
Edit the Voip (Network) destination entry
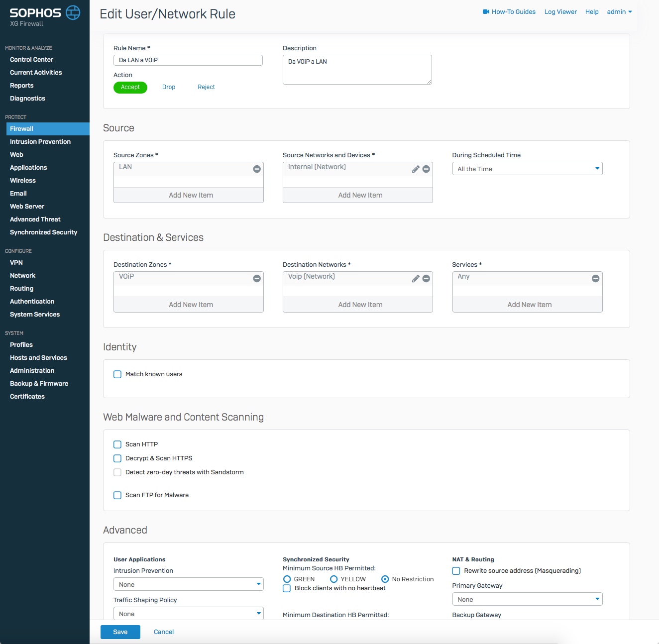point(416,279)
